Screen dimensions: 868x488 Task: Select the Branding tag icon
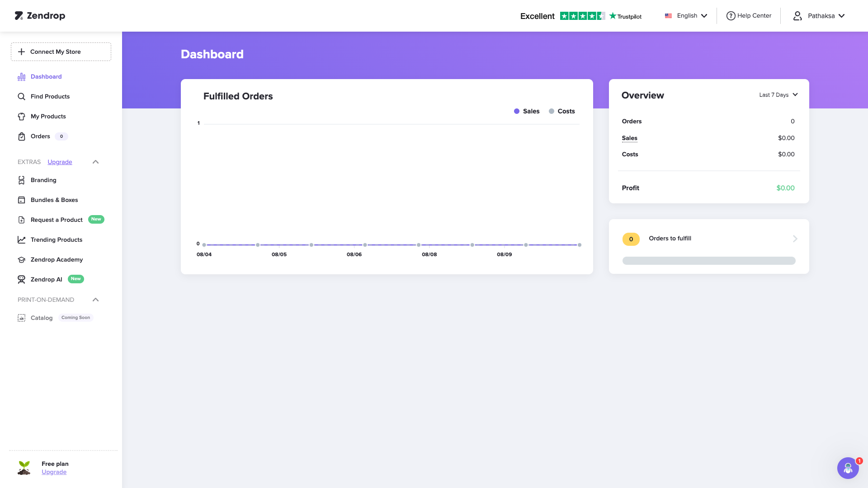tap(21, 180)
